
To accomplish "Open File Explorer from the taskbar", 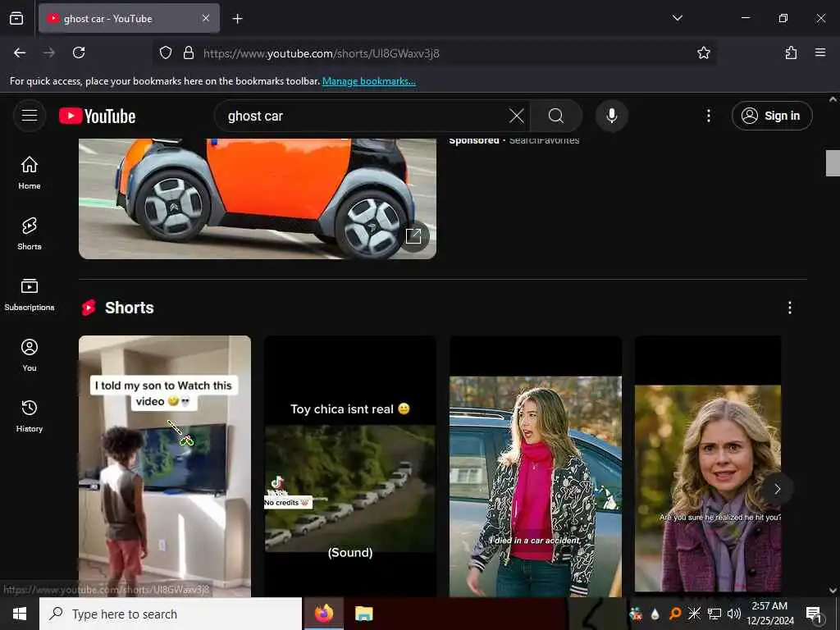I will (x=363, y=614).
